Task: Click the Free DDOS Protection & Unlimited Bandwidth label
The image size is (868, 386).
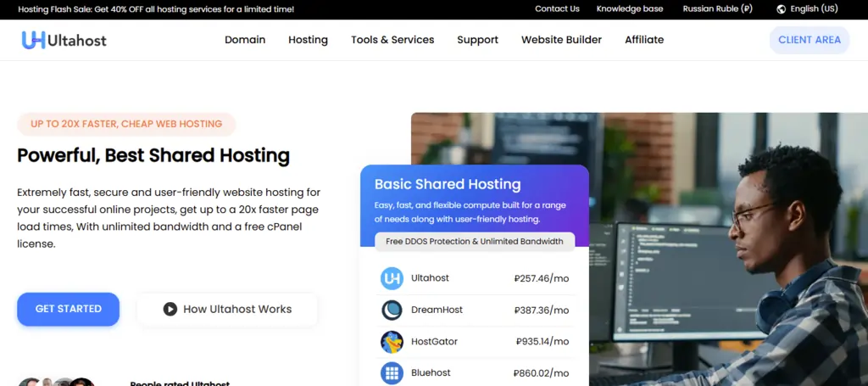Action: 475,242
